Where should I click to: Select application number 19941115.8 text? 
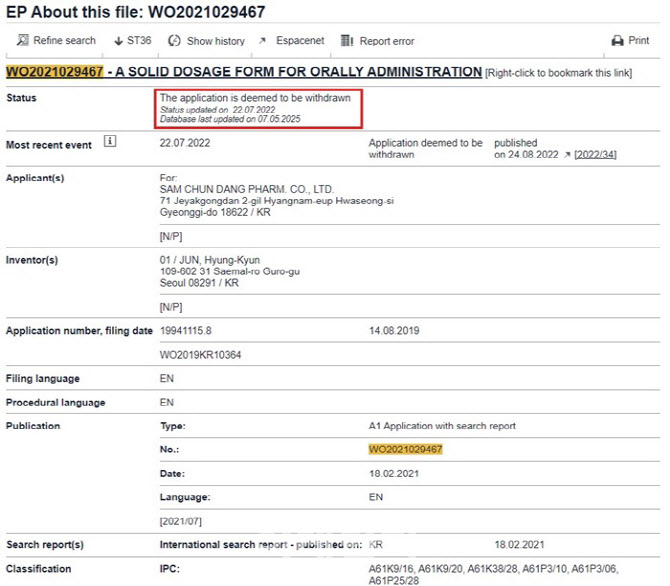point(185,330)
